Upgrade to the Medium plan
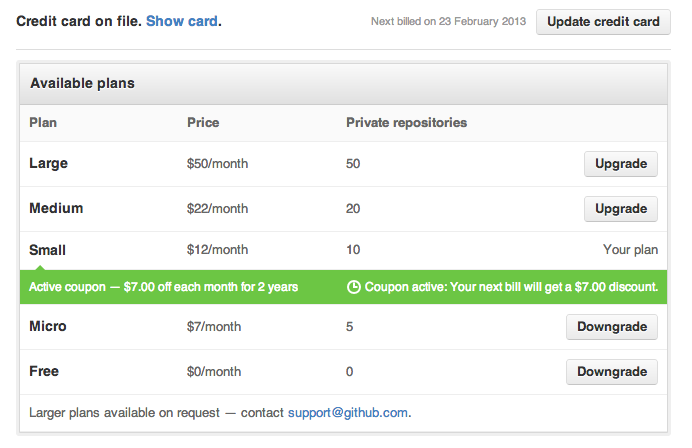Screen dimensions: 692x448 click(x=620, y=209)
